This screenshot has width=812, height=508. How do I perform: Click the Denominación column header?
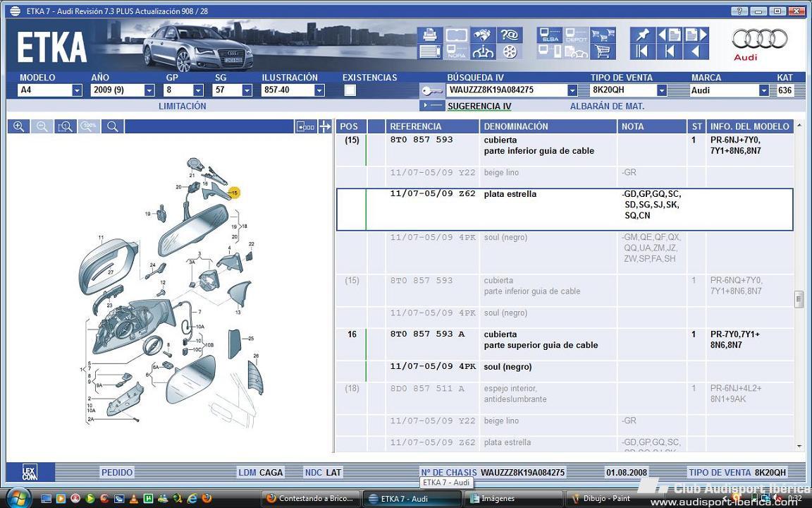[x=548, y=126]
